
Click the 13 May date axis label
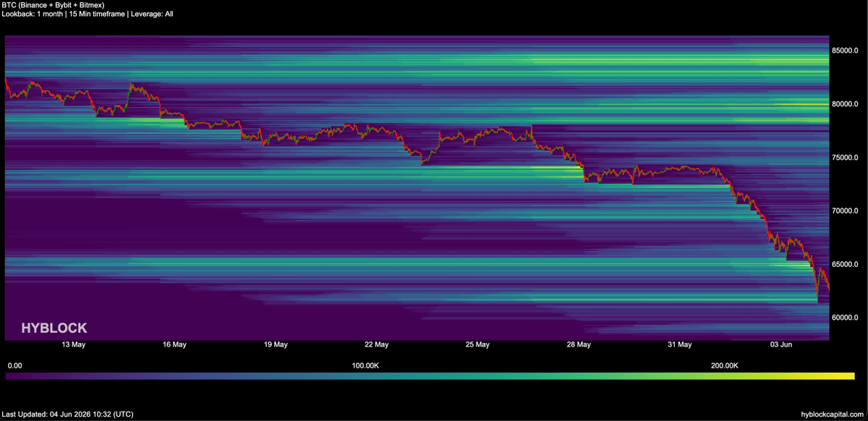point(74,344)
